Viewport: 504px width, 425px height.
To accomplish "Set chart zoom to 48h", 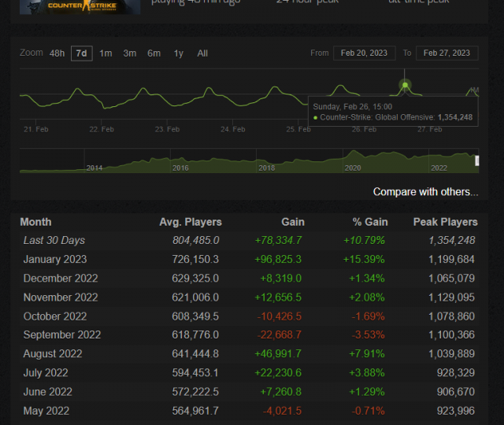I will pyautogui.click(x=57, y=54).
